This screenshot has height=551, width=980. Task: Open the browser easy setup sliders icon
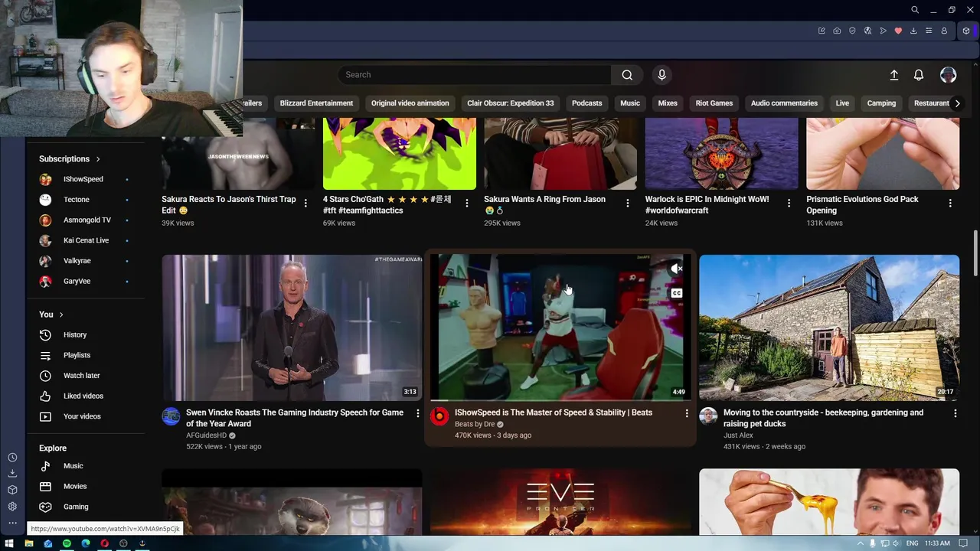point(929,31)
